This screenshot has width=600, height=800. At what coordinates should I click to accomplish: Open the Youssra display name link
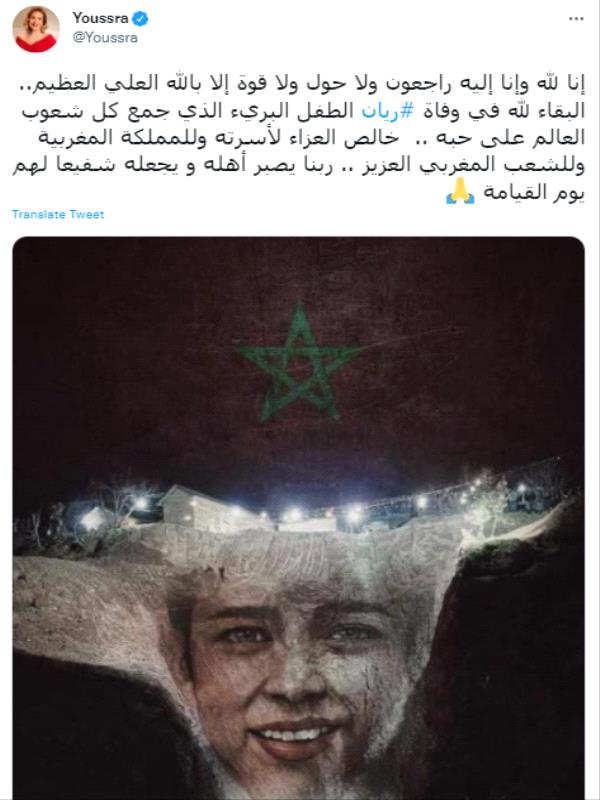[101, 18]
